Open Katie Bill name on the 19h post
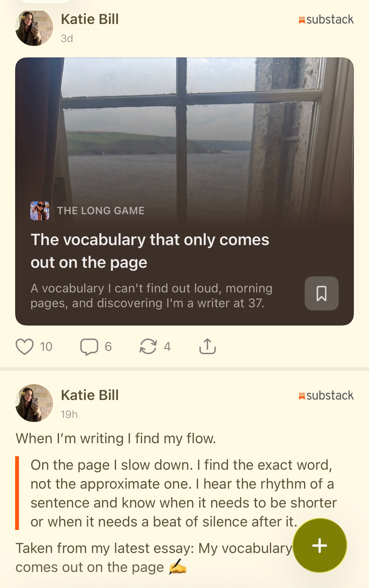 [90, 395]
